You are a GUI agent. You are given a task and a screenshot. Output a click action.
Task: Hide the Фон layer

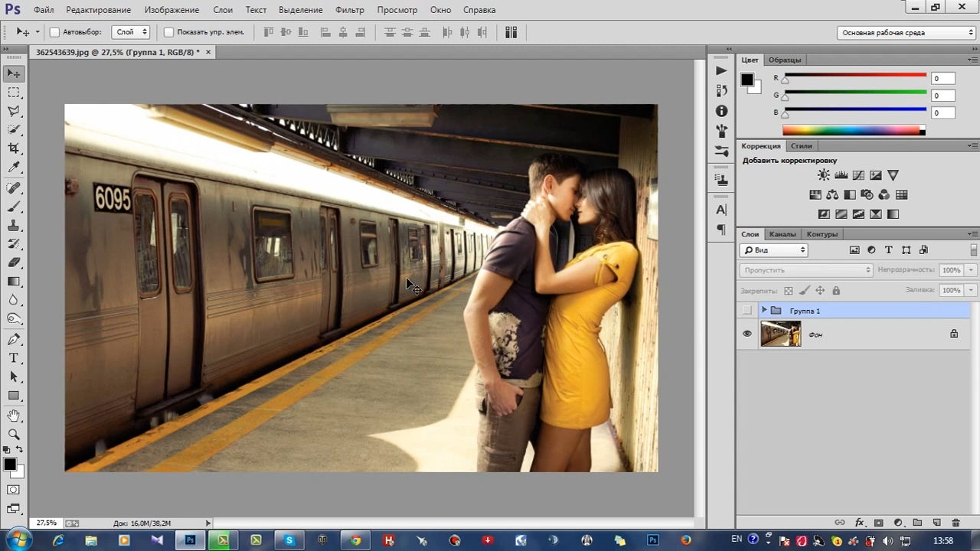[x=747, y=334]
